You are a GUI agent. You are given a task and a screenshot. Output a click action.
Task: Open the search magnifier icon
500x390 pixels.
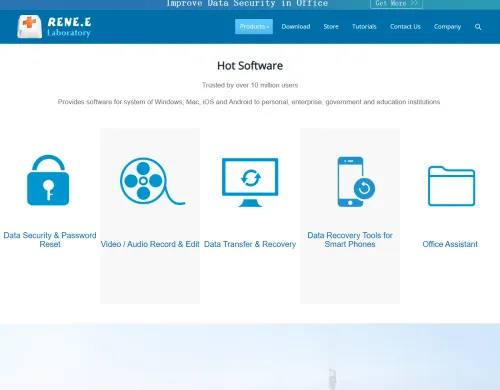(478, 27)
